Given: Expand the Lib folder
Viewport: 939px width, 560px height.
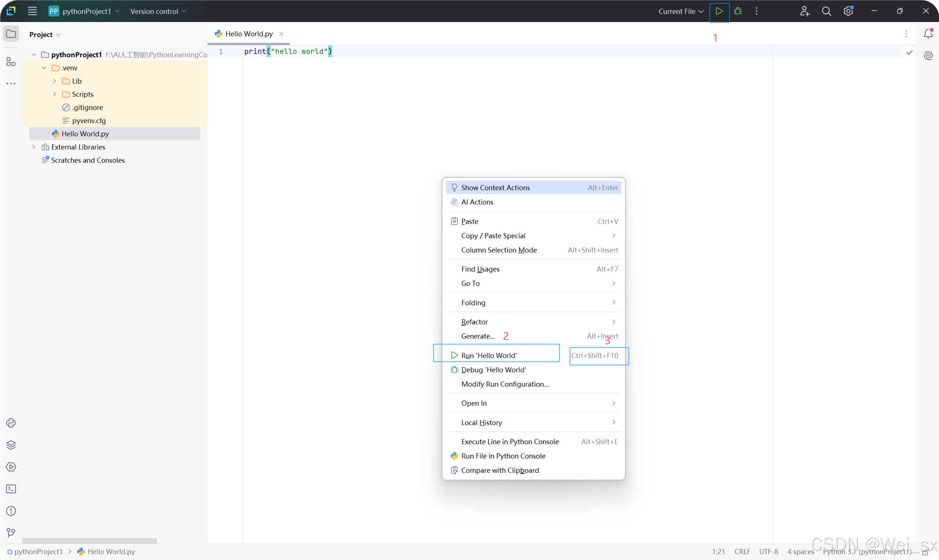Looking at the screenshot, I should 54,81.
